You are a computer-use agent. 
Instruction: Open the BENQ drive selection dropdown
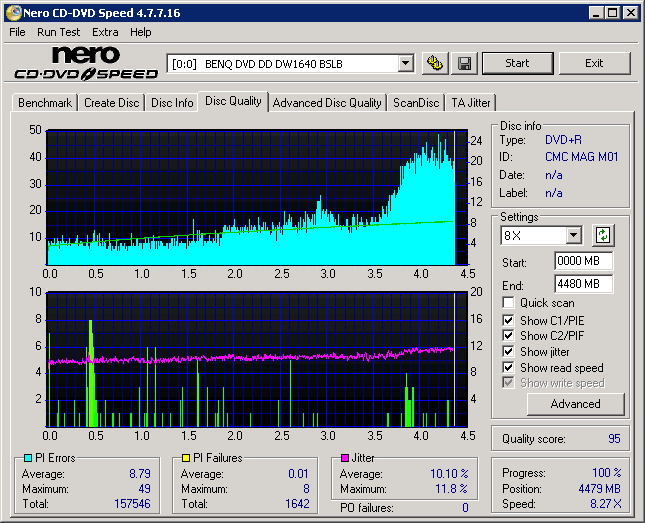coord(405,63)
